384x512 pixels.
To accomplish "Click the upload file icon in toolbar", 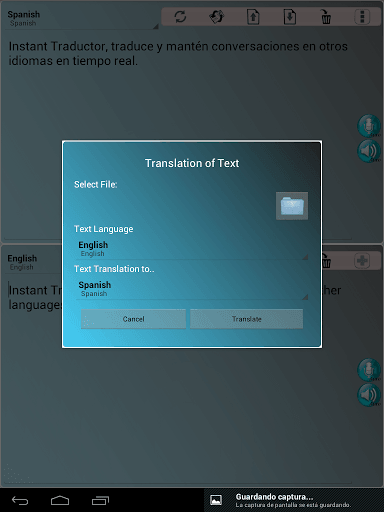I will pos(253,17).
